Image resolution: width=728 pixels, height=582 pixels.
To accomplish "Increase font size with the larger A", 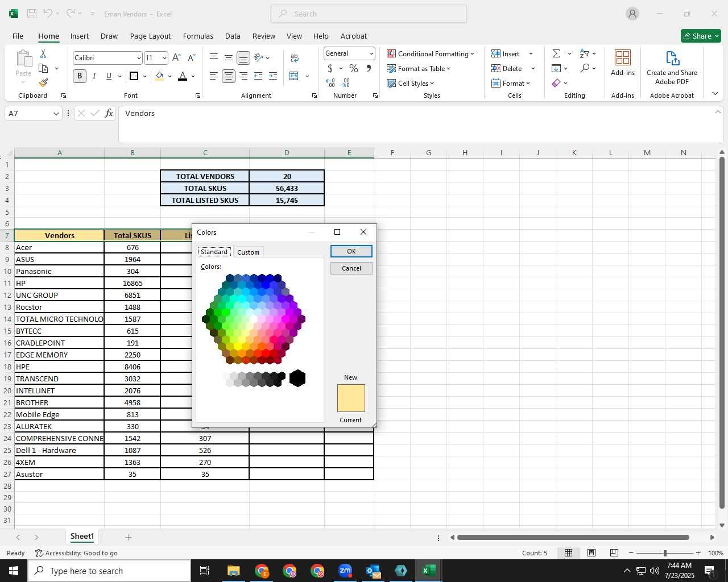I will tap(176, 57).
